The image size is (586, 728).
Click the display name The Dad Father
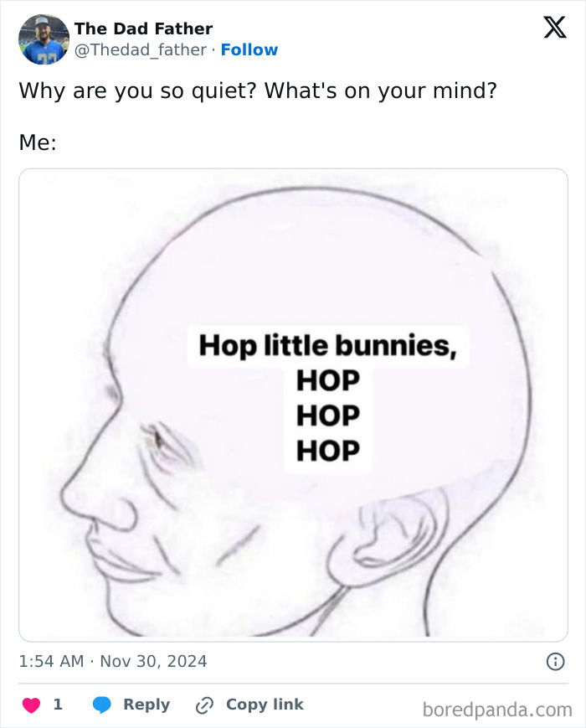coord(142,28)
